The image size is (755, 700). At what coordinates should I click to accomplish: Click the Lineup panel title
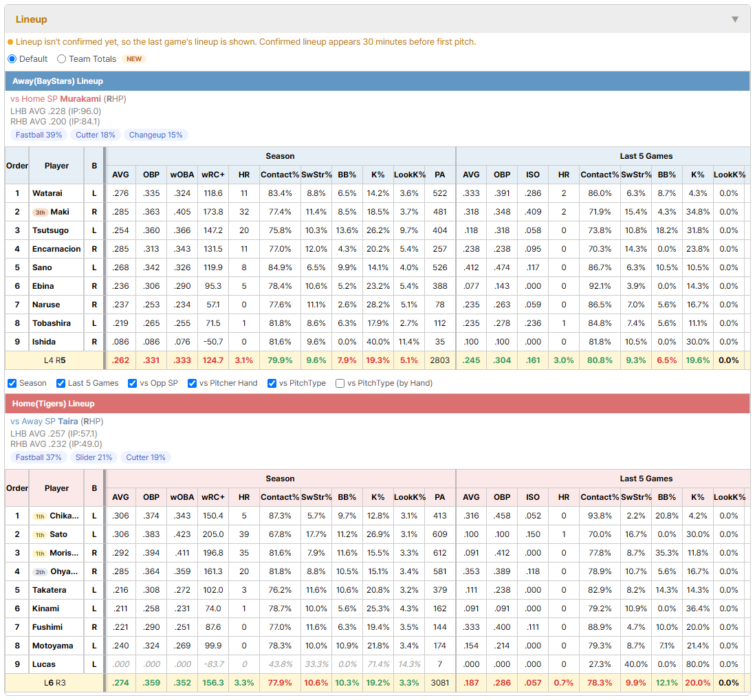click(32, 19)
